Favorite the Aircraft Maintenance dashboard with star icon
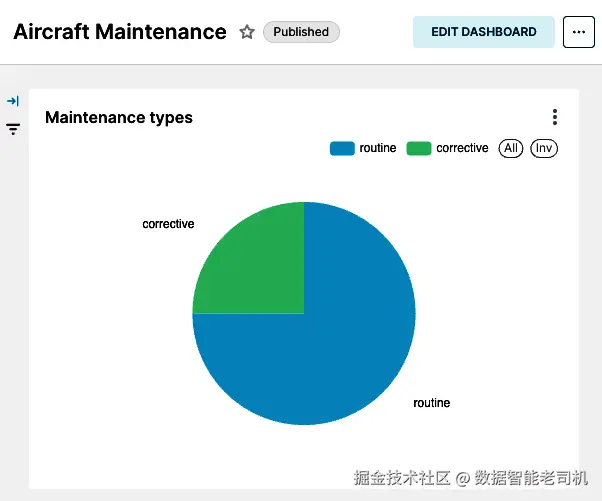This screenshot has width=602, height=501. tap(247, 32)
